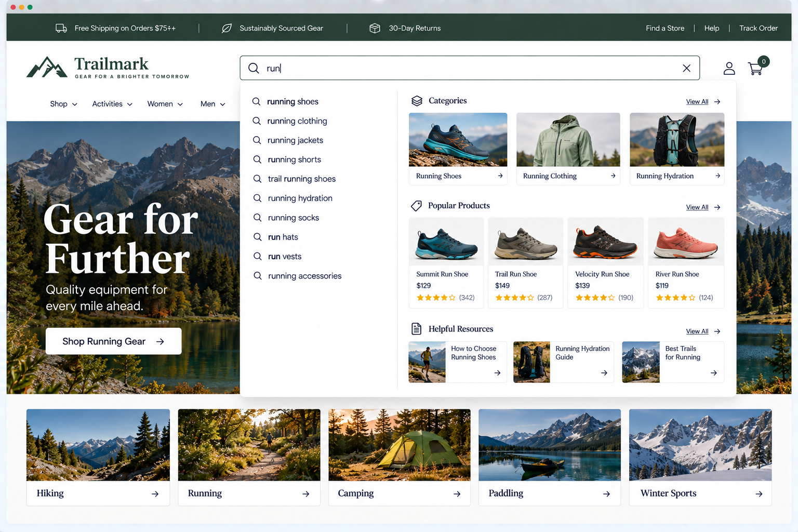
Task: Clear the search field with the X
Action: tap(686, 68)
